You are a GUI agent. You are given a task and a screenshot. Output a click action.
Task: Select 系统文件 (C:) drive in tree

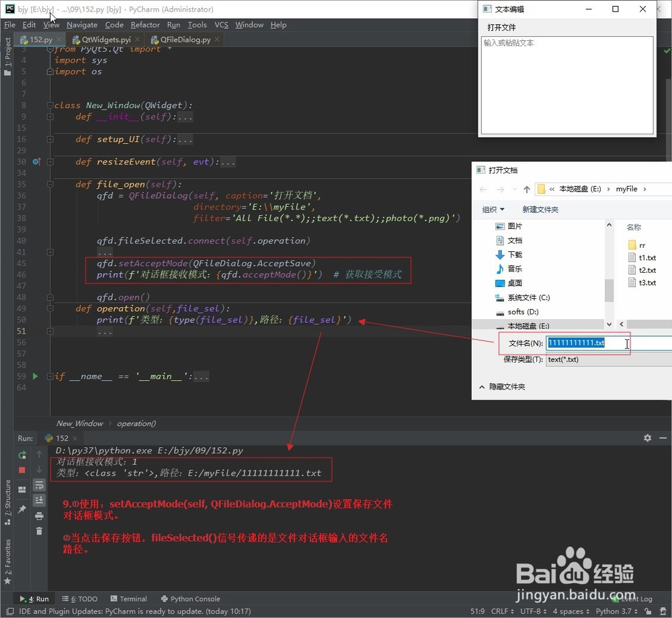pyautogui.click(x=522, y=297)
